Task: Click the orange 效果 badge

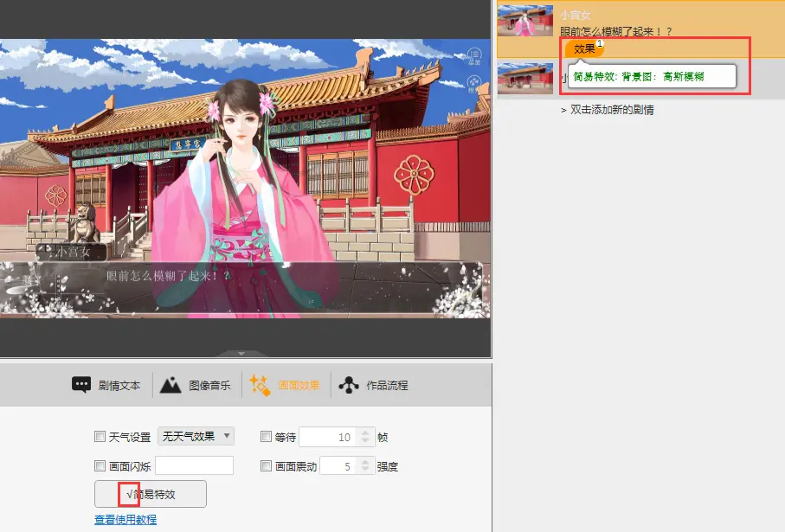Action: (585, 48)
